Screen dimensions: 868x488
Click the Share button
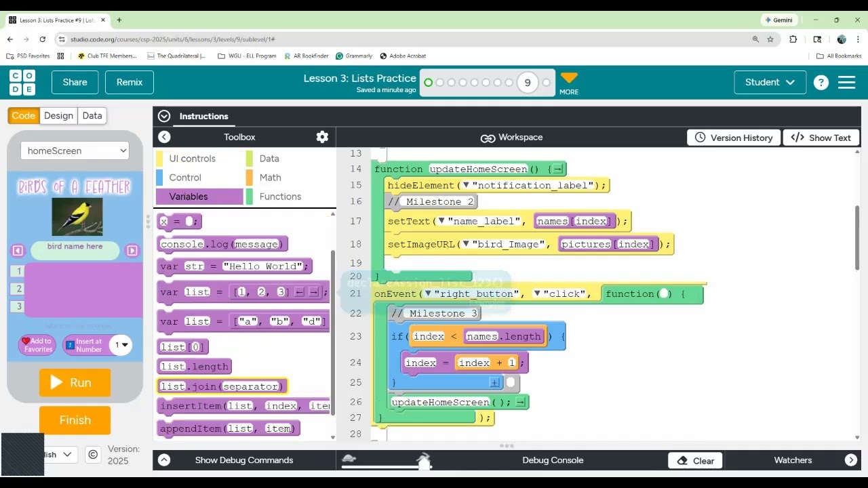75,82
